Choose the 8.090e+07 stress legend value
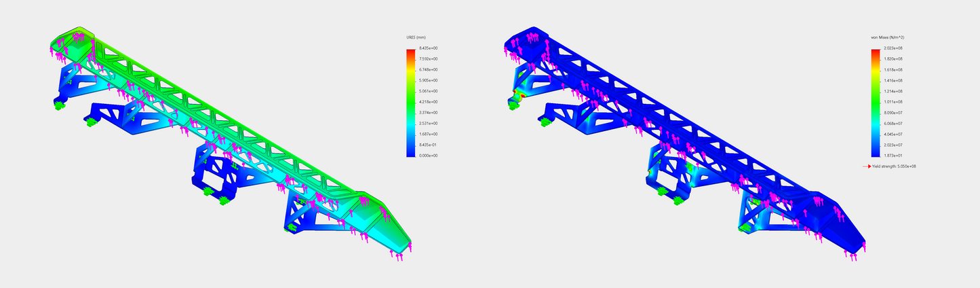 [x=893, y=113]
